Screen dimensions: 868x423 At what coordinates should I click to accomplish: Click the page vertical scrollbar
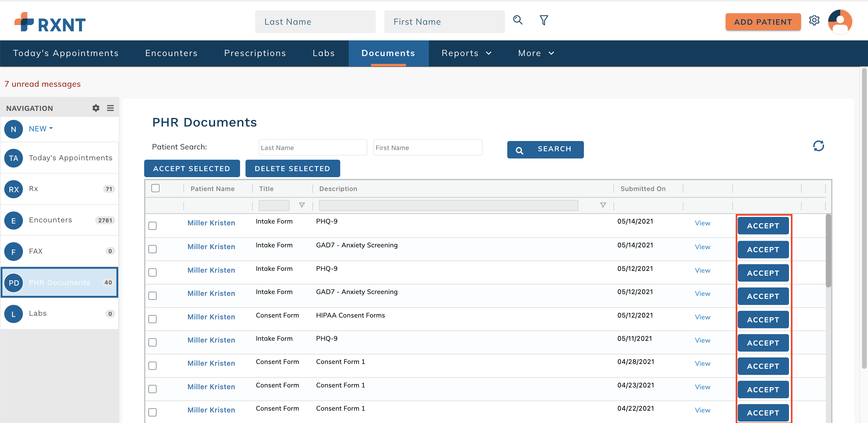coord(864,219)
